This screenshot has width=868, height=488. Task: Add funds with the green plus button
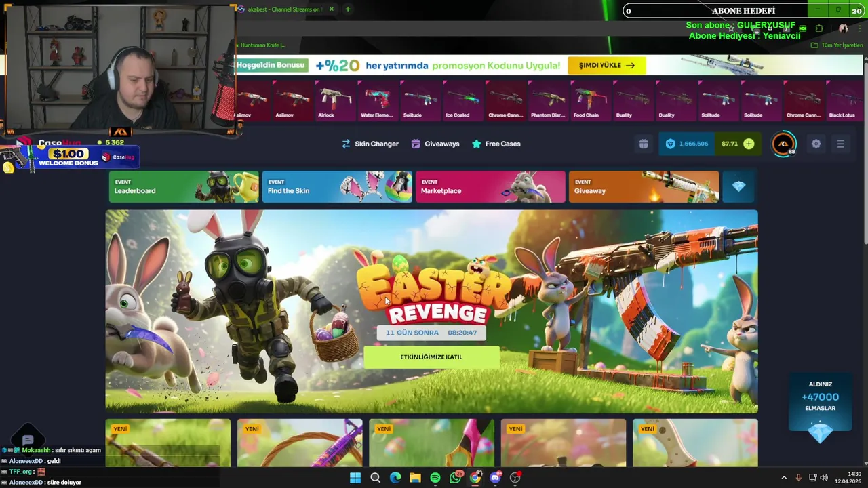pyautogui.click(x=749, y=144)
